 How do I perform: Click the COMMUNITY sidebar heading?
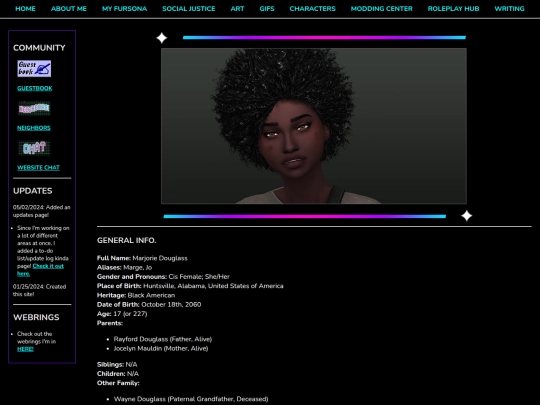[39, 48]
